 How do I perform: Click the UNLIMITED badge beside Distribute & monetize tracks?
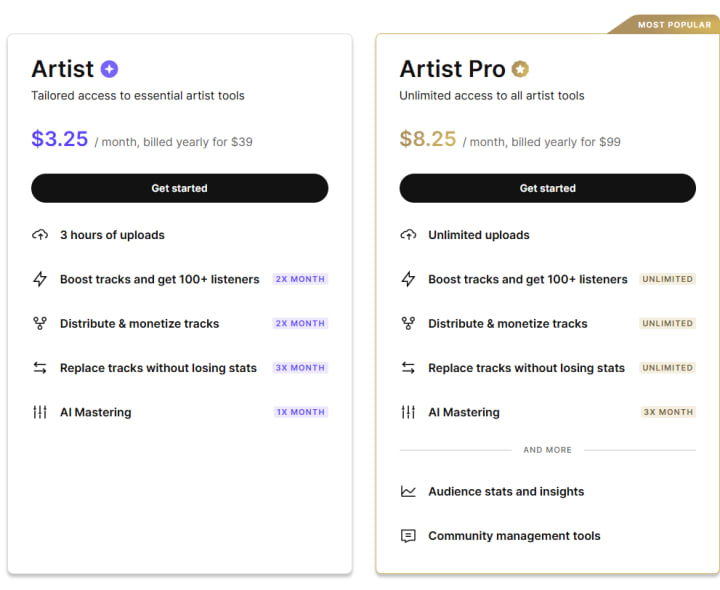coord(668,323)
